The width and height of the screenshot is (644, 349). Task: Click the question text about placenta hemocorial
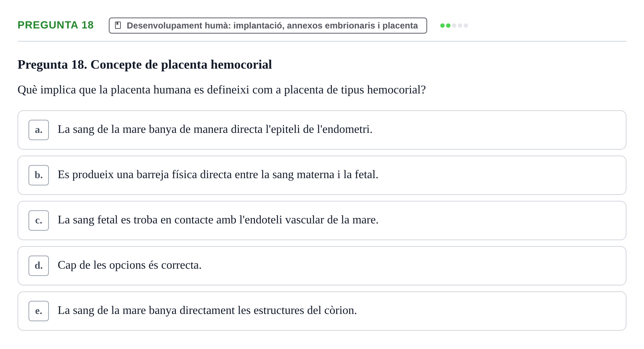point(222,90)
